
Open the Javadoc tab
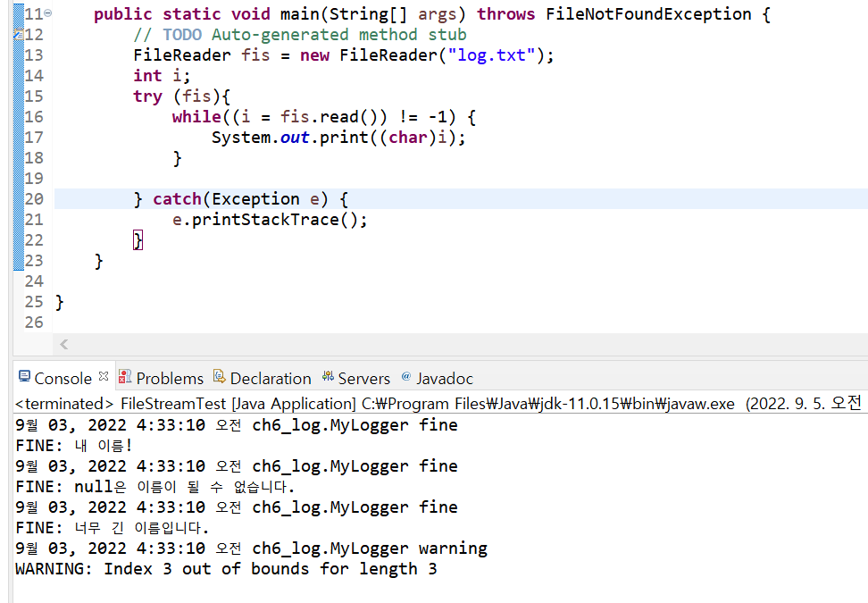(x=445, y=378)
